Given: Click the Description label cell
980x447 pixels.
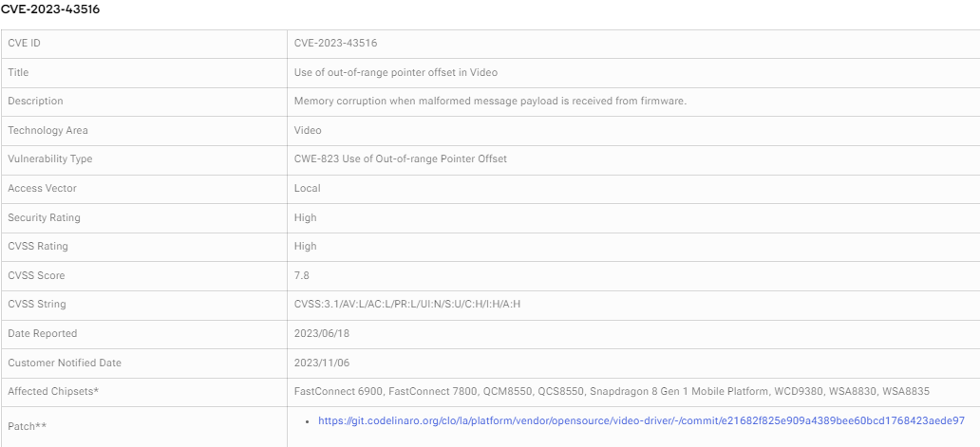Looking at the screenshot, I should tap(143, 102).
